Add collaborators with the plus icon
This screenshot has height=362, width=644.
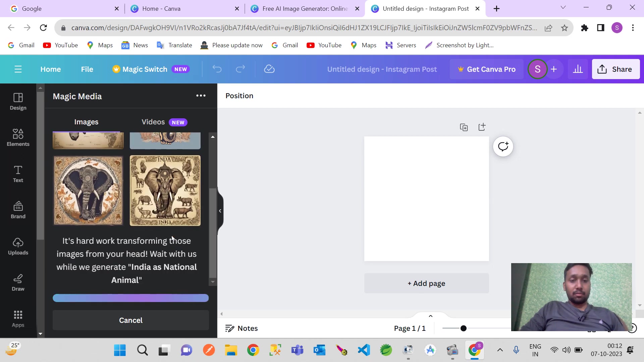click(x=554, y=69)
